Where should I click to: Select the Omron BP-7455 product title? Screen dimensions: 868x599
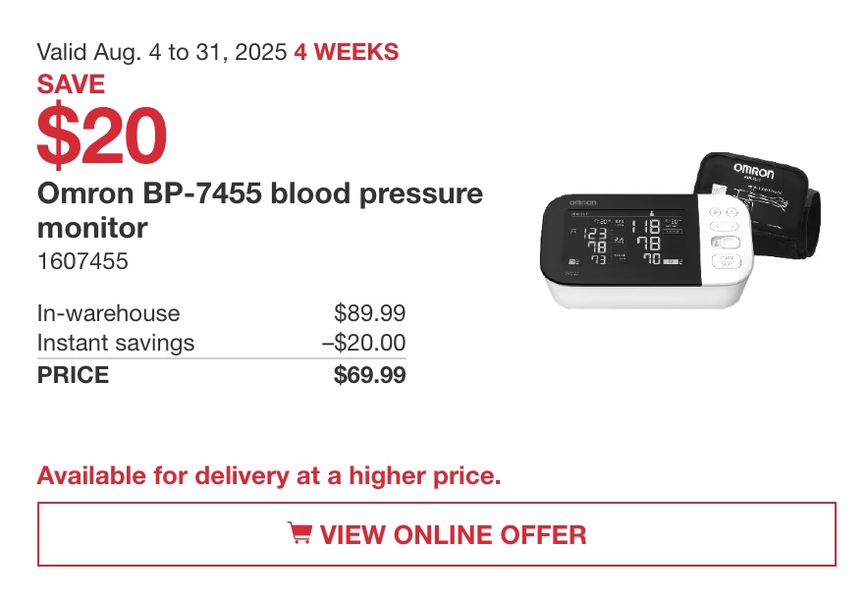(260, 210)
